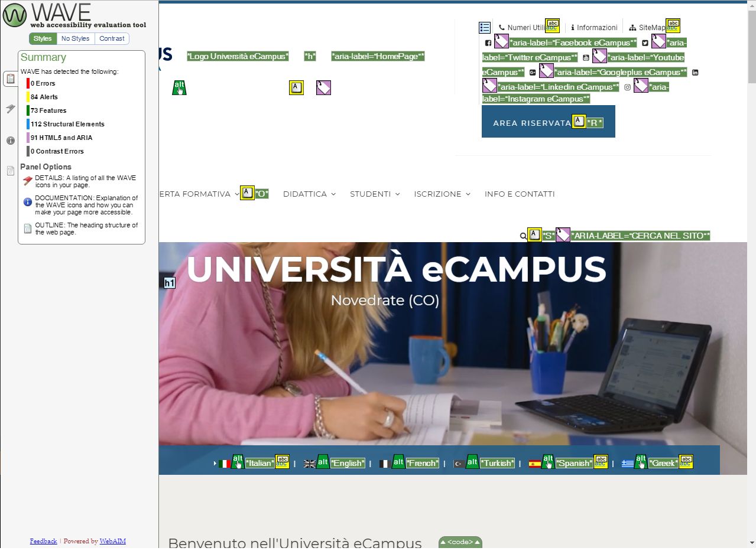This screenshot has height=551, width=756.
Task: Click the Googleplus icon in the page header
Action: 533,73
